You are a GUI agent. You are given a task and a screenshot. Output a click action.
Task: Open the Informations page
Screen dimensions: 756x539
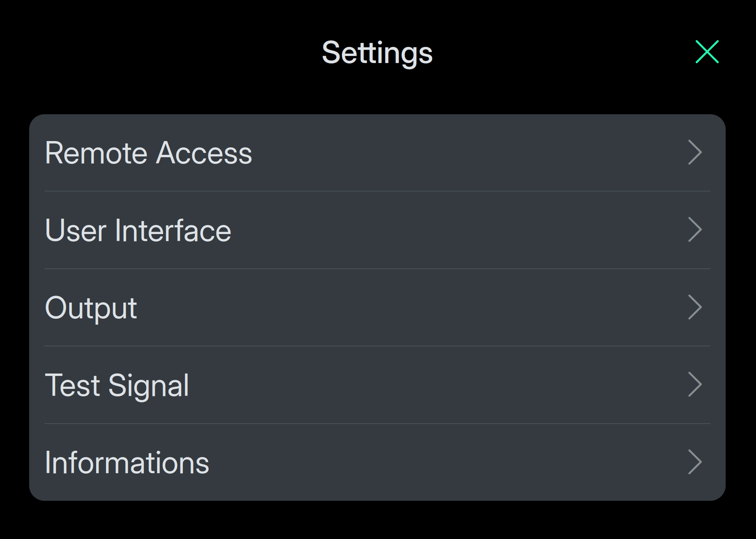tap(377, 462)
